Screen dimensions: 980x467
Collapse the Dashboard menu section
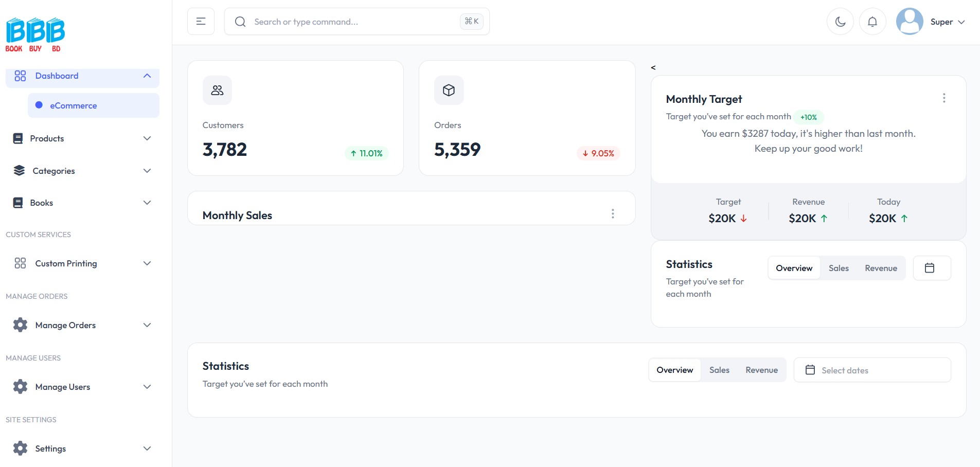click(147, 76)
